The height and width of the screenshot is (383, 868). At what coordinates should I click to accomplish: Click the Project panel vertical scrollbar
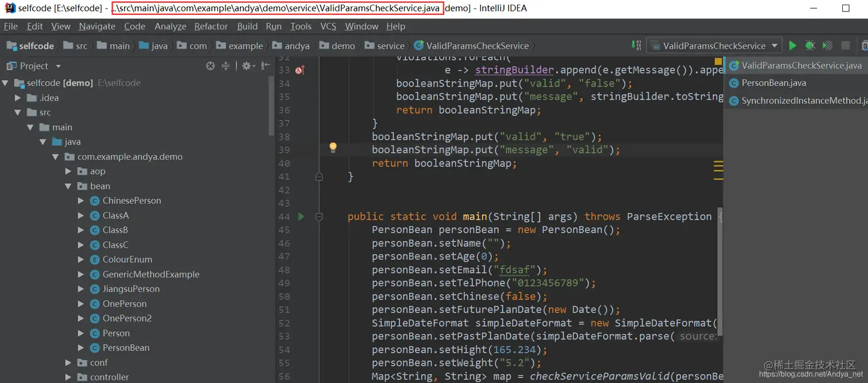(x=272, y=106)
